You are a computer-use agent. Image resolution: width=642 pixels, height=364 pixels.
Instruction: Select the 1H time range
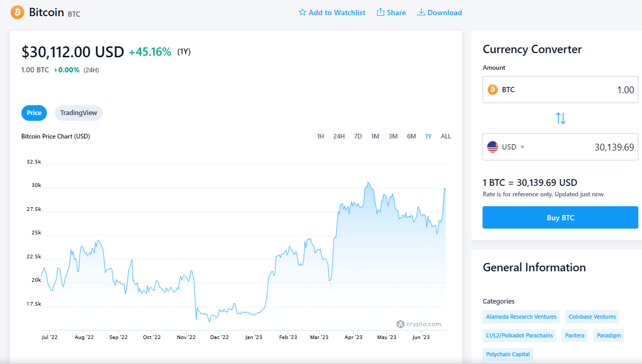coord(320,136)
